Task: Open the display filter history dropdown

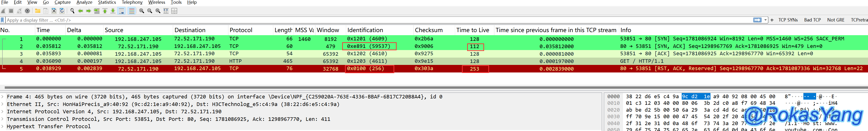Action: point(766,20)
